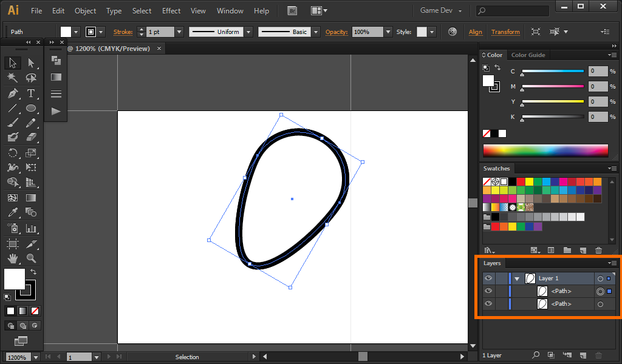Select the Type tool
The height and width of the screenshot is (364, 622).
coord(31,93)
